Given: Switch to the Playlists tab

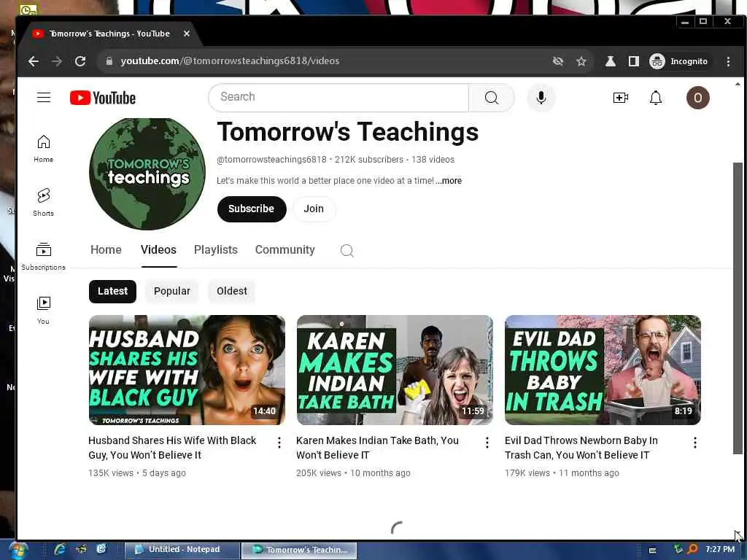Looking at the screenshot, I should tap(216, 249).
